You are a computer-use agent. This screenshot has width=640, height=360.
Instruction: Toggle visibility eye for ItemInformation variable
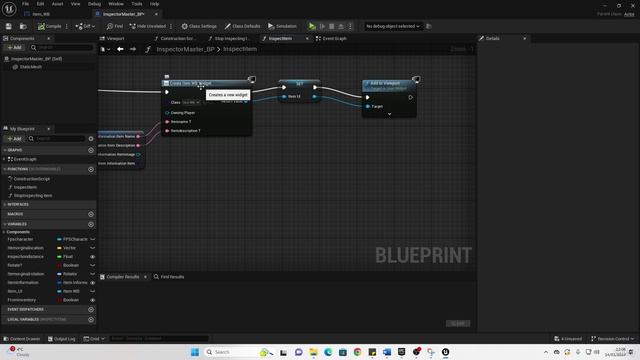[x=93, y=282]
